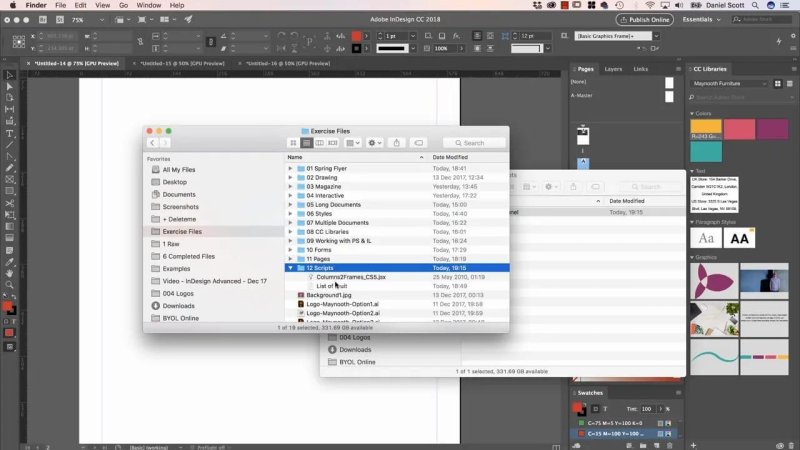Select the Scissors tool
This screenshot has width=800, height=450.
(x=10, y=203)
